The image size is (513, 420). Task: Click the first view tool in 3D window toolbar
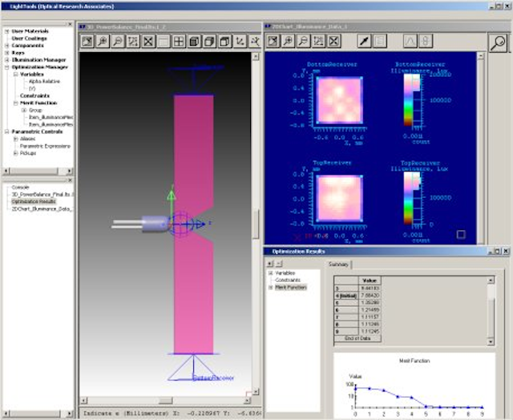click(x=87, y=41)
